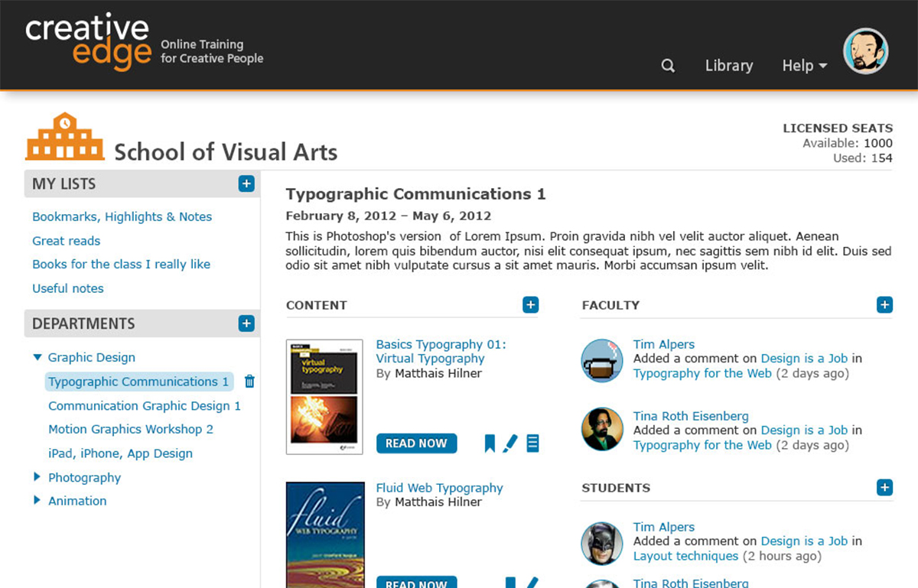This screenshot has height=588, width=918.
Task: Go to Library in top navigation
Action: tap(729, 66)
